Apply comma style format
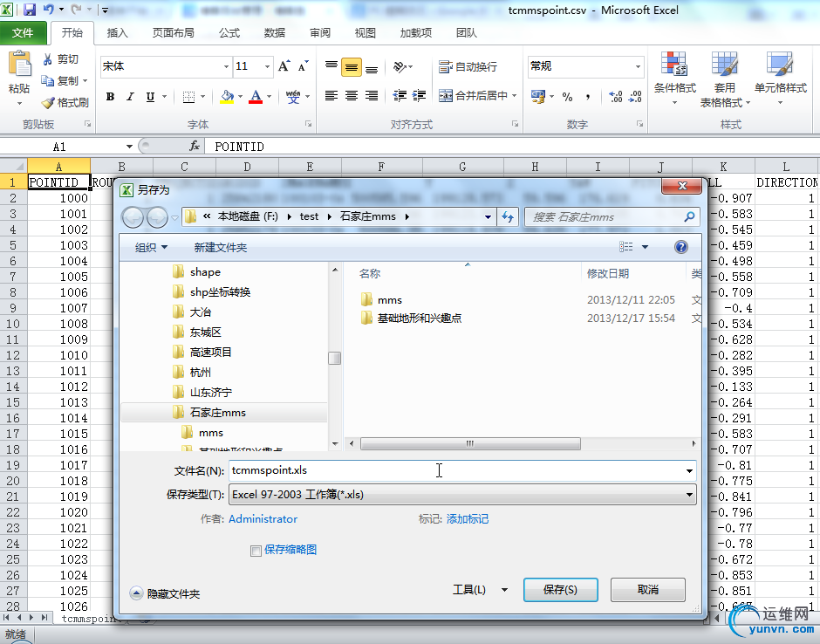 [x=588, y=96]
